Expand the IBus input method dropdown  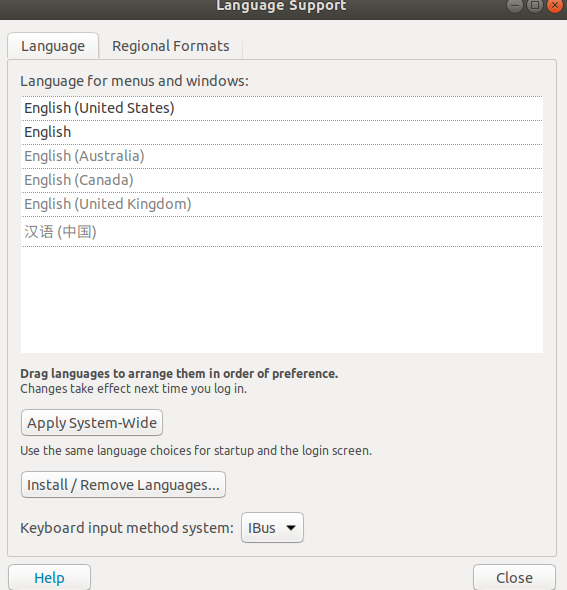272,528
